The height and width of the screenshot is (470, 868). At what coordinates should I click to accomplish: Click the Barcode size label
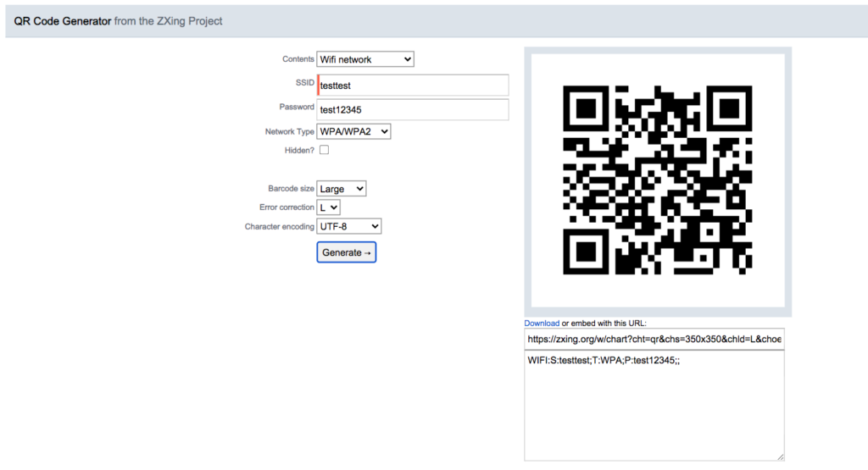[x=292, y=189]
